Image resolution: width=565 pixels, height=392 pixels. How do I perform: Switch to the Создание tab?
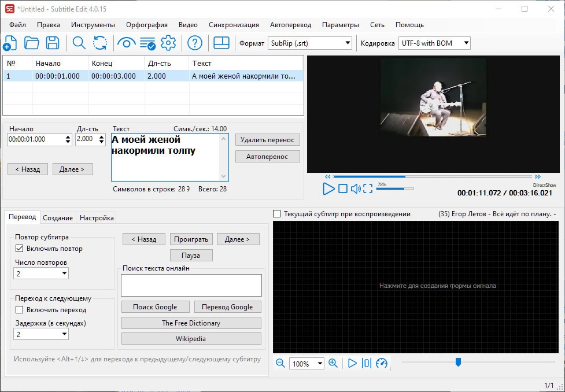coord(58,217)
